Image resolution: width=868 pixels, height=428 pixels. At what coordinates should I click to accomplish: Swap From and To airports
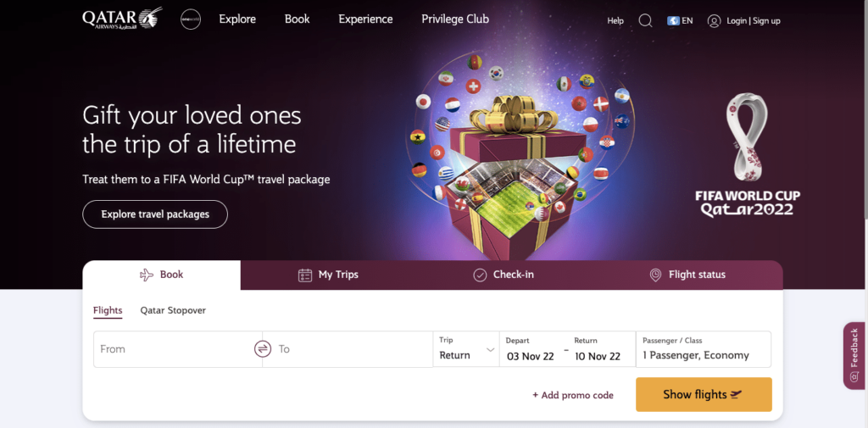(x=263, y=349)
